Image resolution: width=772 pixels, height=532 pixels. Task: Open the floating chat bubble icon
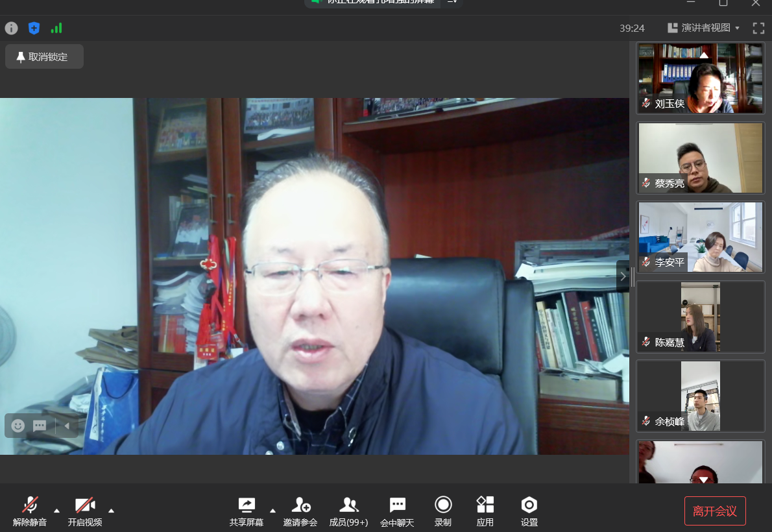tap(40, 426)
